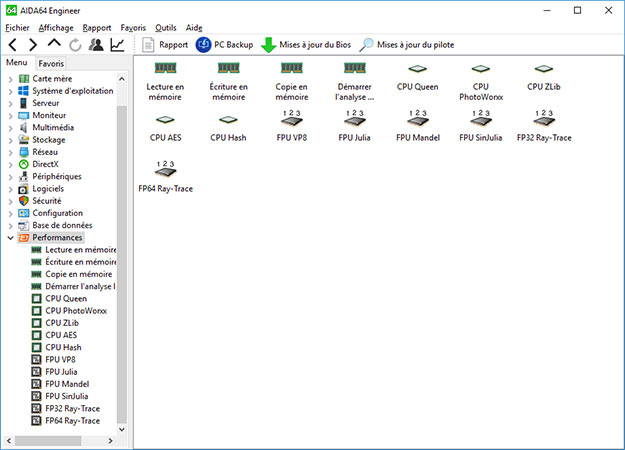This screenshot has width=625, height=450.
Task: Open the Rapport menu in menu bar
Action: pyautogui.click(x=97, y=28)
